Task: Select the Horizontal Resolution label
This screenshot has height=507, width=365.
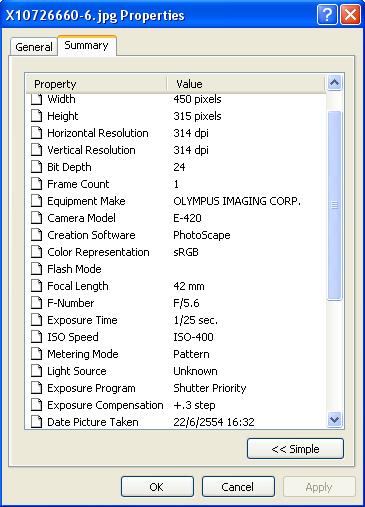Action: tap(98, 133)
